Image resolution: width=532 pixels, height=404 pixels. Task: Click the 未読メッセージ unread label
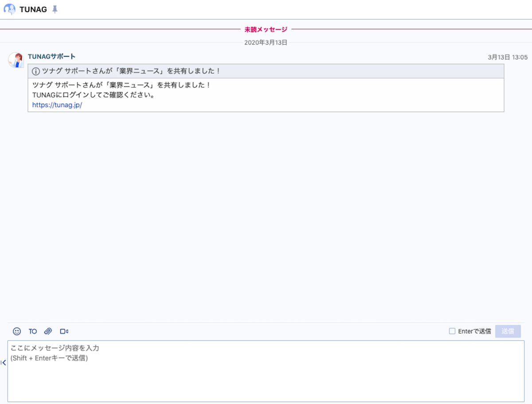[266, 29]
